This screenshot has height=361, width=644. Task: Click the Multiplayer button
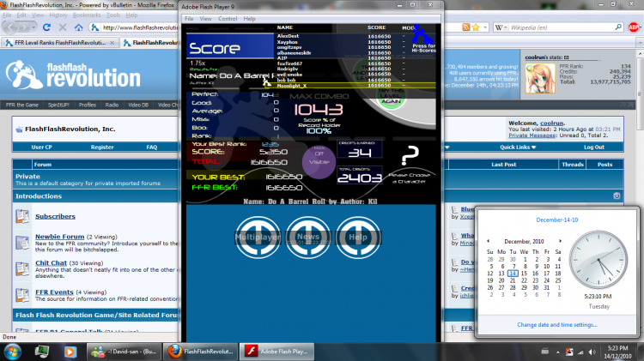click(x=258, y=238)
